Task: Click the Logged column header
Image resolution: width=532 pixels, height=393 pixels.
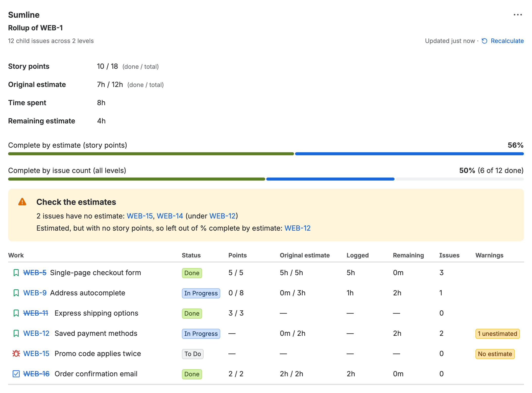Action: 358,255
